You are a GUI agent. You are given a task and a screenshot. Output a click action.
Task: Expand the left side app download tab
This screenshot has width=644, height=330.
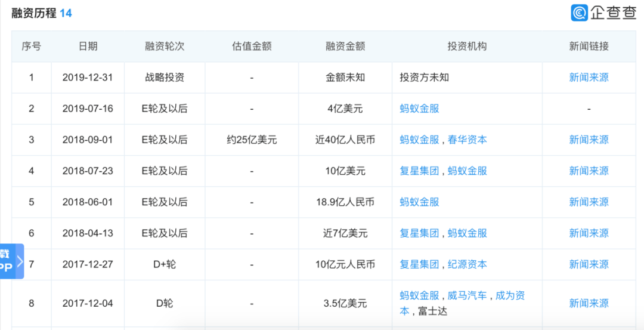(12, 261)
